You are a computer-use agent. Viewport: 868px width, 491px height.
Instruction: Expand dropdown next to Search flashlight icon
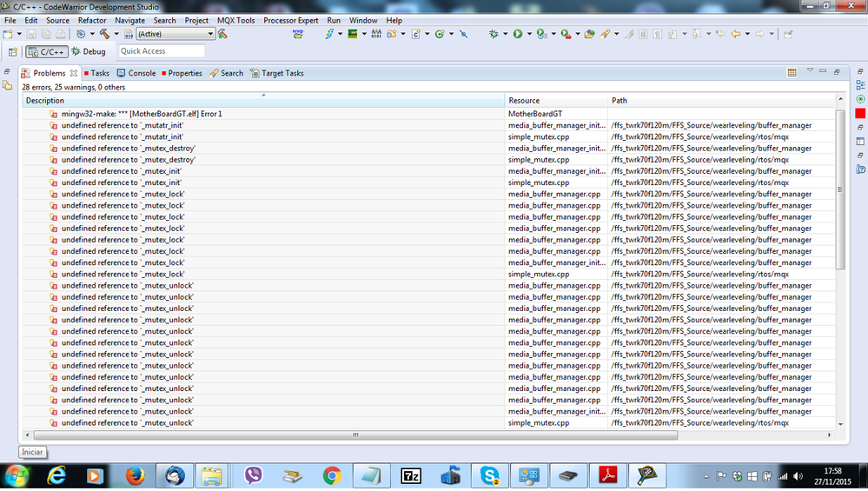(616, 34)
